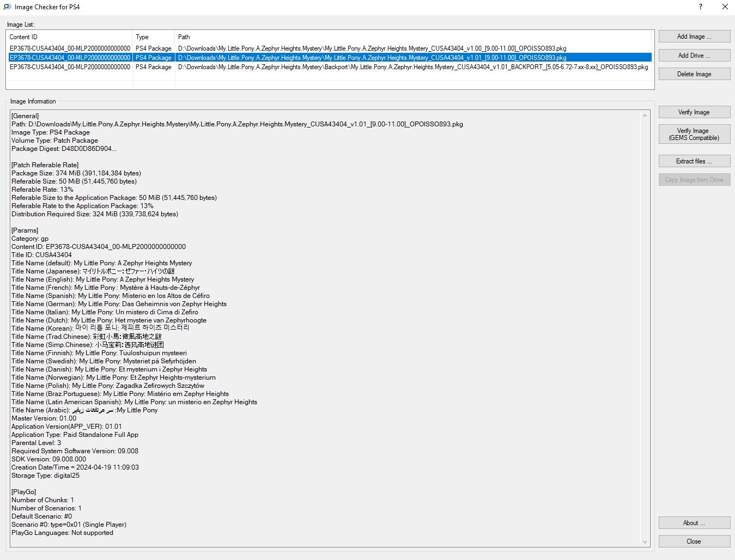This screenshot has width=735, height=560.
Task: Open the About dialog
Action: [x=694, y=523]
